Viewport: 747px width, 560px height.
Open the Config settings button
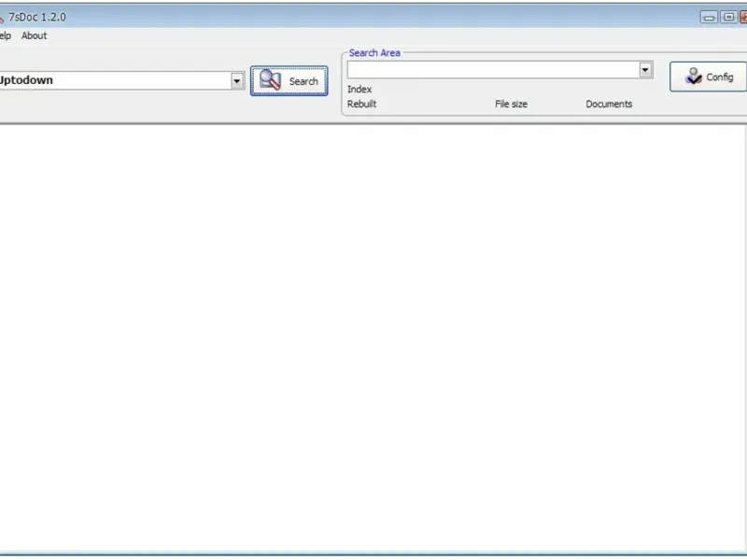click(x=708, y=77)
